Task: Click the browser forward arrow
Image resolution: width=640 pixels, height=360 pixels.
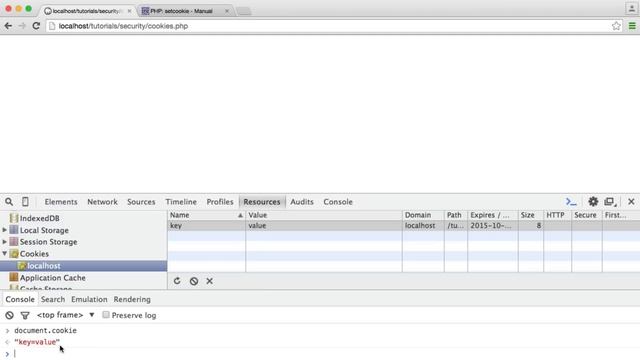Action: 22,26
